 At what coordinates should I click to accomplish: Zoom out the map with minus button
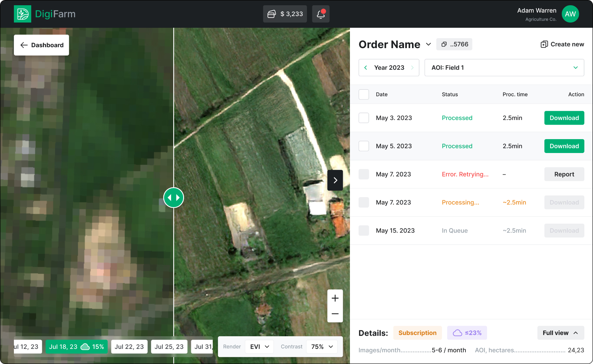coord(335,314)
